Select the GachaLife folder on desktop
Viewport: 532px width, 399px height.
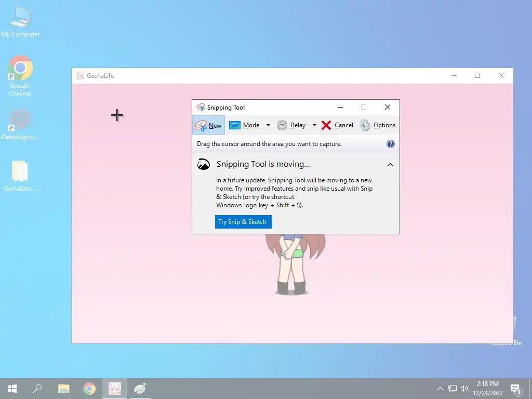(x=20, y=176)
